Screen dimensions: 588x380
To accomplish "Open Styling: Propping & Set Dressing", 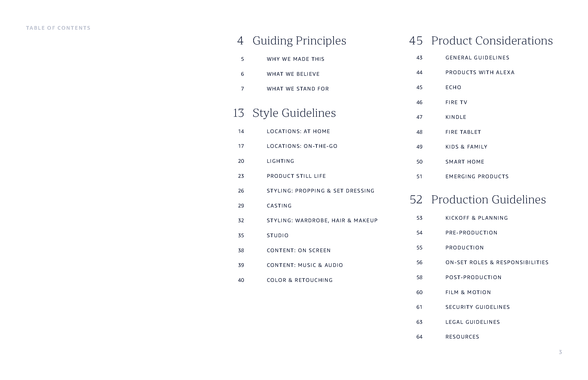I will point(321,191).
